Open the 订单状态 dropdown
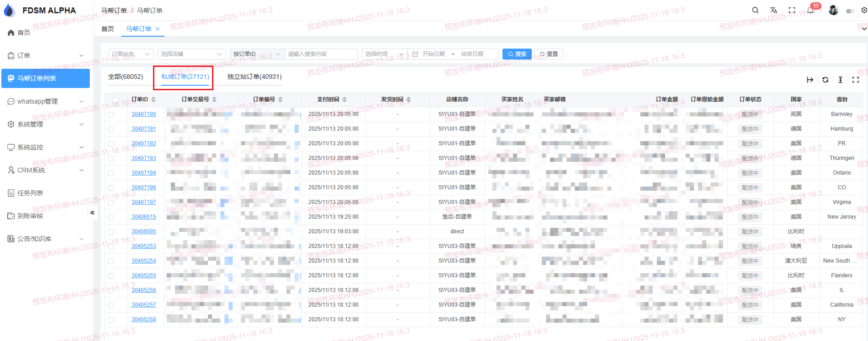This screenshot has width=868, height=341. pyautogui.click(x=131, y=54)
